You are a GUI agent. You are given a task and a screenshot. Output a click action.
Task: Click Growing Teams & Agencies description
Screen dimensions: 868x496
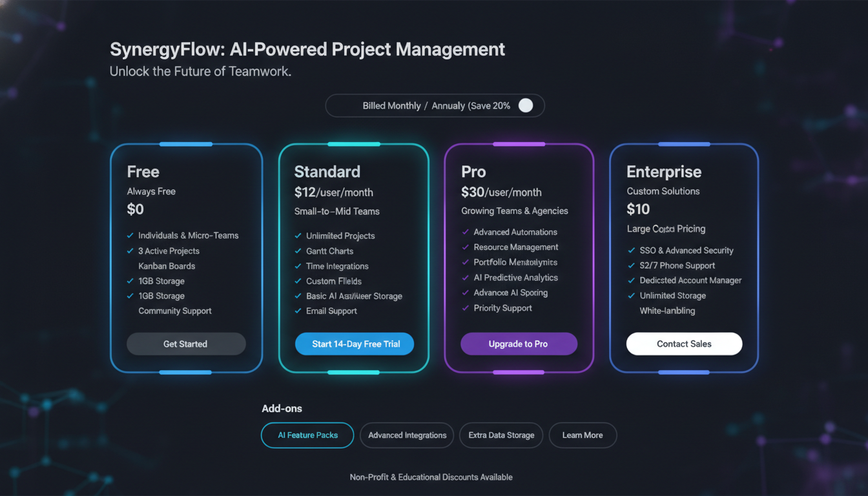tap(515, 211)
